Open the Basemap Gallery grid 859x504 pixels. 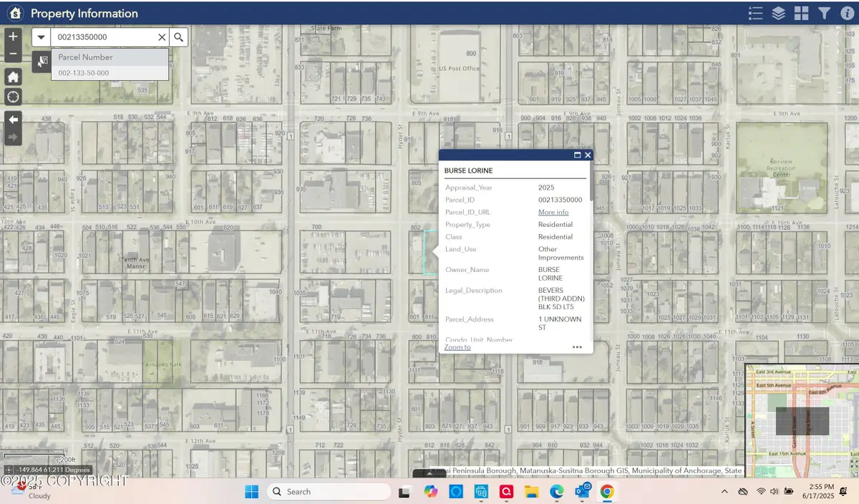pyautogui.click(x=801, y=13)
